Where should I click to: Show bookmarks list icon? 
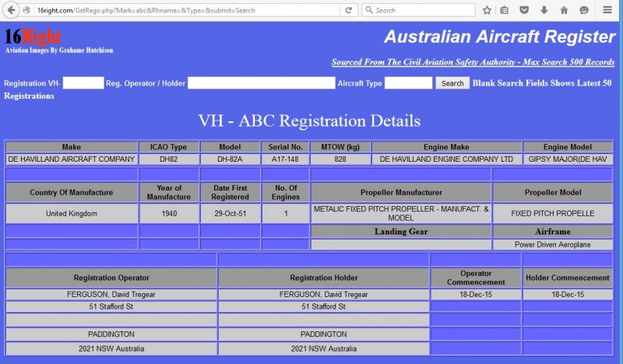pyautogui.click(x=504, y=10)
